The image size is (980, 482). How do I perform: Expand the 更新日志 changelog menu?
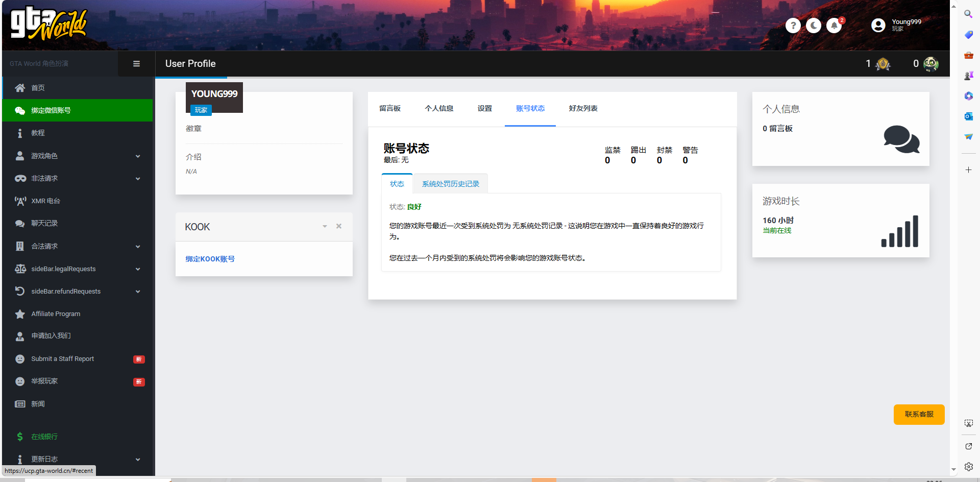coord(78,459)
